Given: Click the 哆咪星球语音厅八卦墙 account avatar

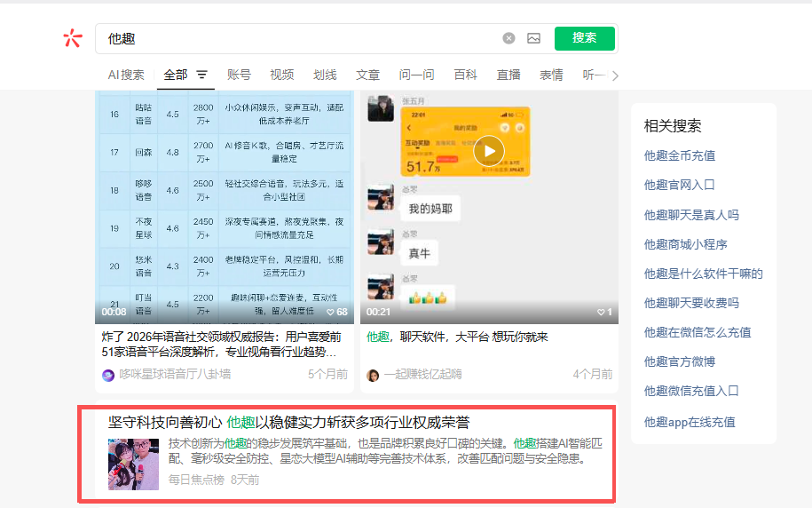Looking at the screenshot, I should tap(108, 376).
